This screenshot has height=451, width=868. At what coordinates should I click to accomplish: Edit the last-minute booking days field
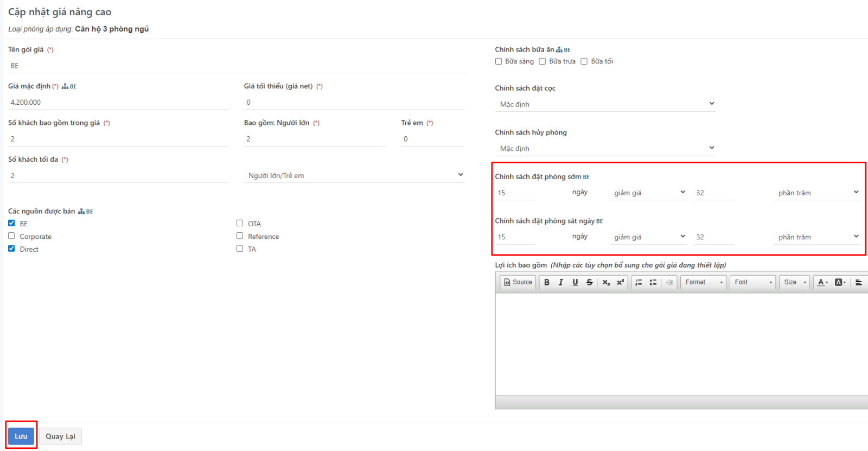(515, 237)
